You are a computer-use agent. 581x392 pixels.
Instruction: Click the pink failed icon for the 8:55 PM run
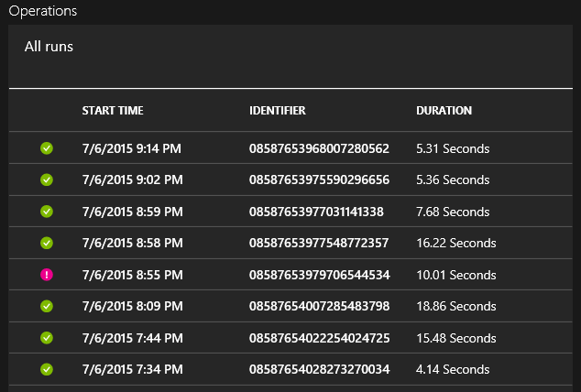(47, 275)
